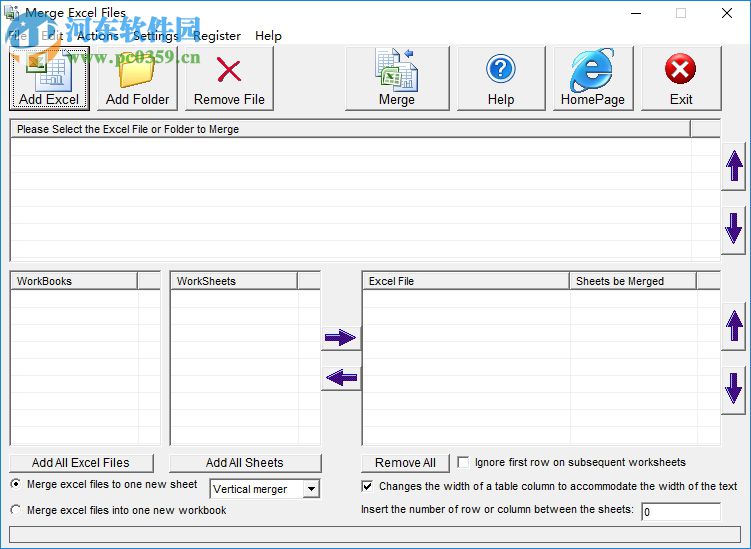Open the Edit menu

click(52, 35)
